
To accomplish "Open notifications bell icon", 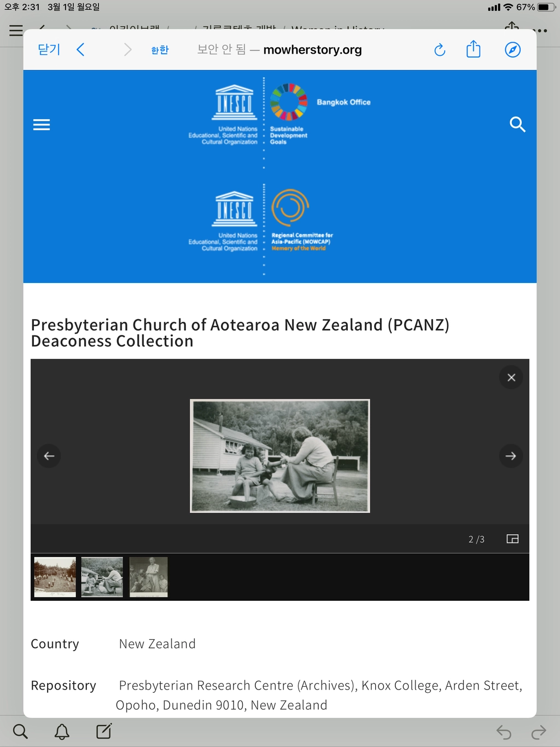I will 62,731.
